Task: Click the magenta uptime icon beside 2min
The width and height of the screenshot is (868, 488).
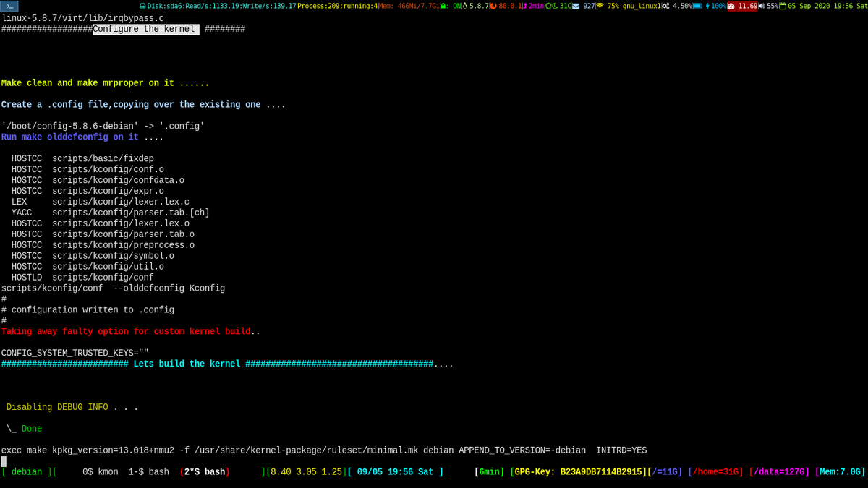Action: (x=525, y=6)
